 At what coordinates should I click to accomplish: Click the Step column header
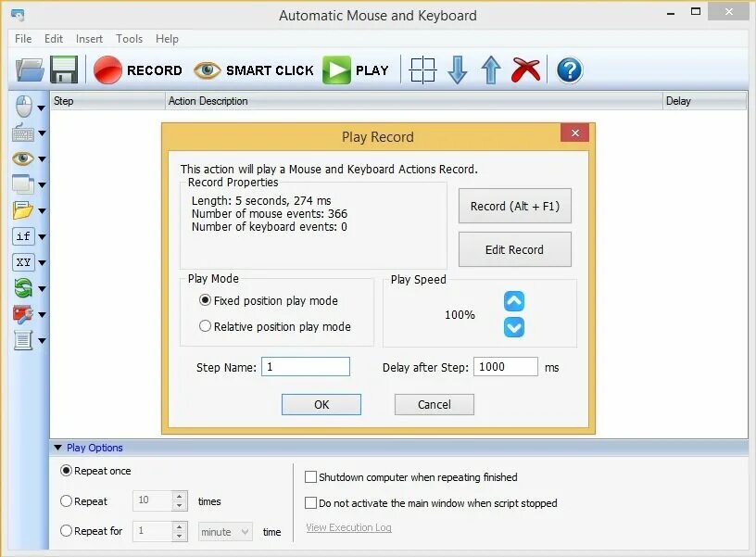coord(108,101)
